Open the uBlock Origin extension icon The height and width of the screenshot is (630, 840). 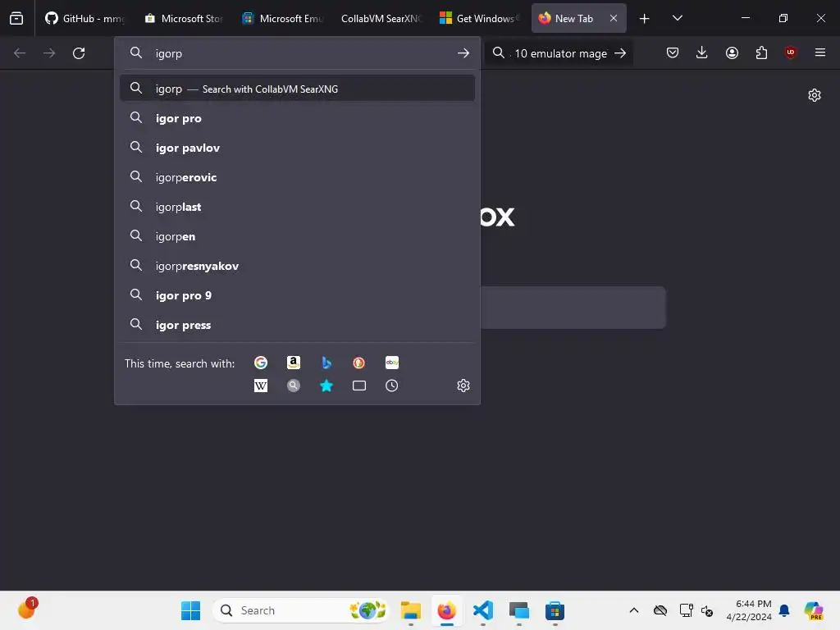pyautogui.click(x=791, y=52)
